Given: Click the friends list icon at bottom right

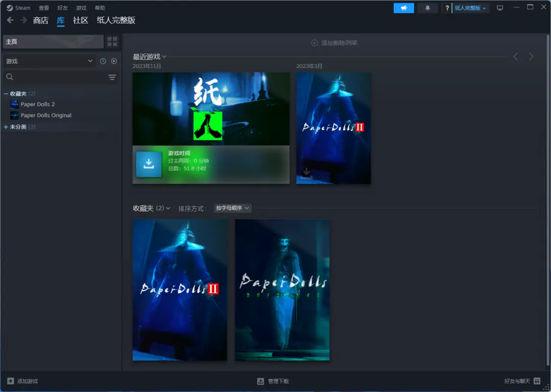Looking at the screenshot, I should 537,381.
